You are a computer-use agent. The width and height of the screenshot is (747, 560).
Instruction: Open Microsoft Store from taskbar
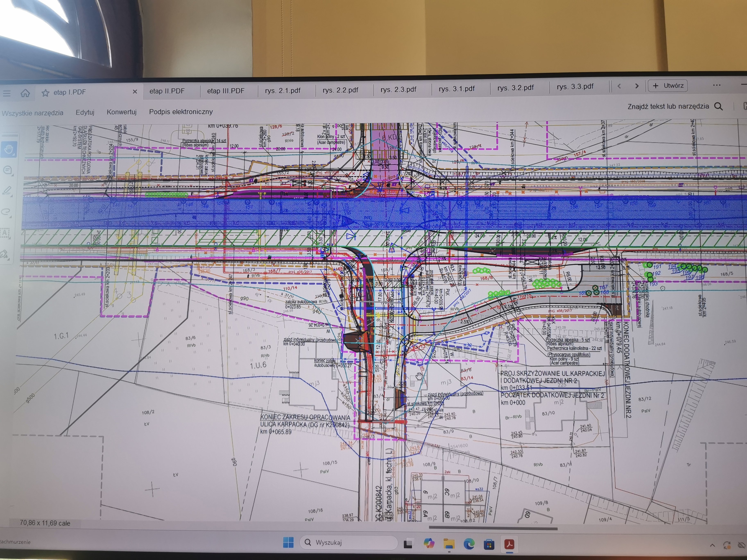[489, 544]
